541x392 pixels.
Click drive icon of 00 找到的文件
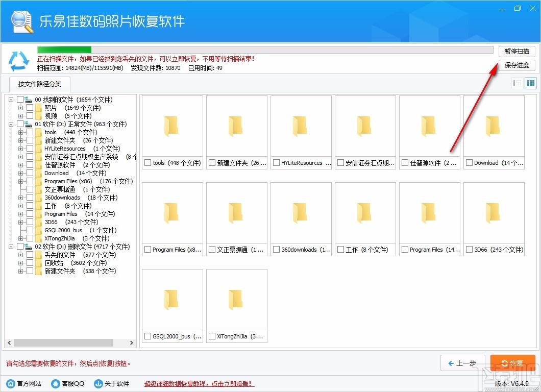tap(29, 100)
